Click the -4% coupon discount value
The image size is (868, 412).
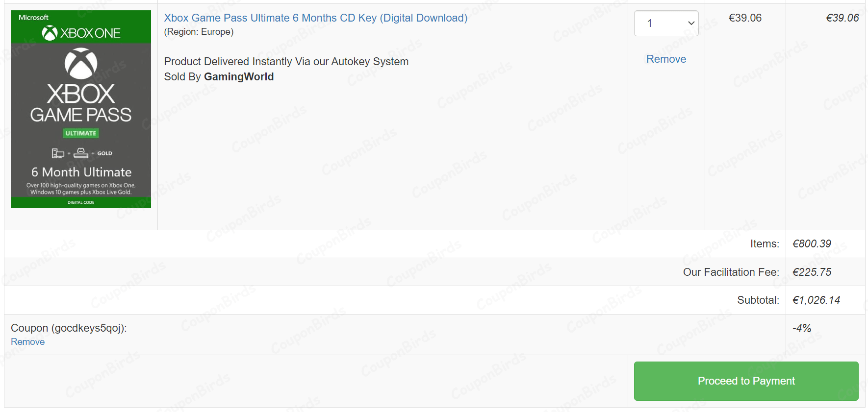pyautogui.click(x=802, y=328)
